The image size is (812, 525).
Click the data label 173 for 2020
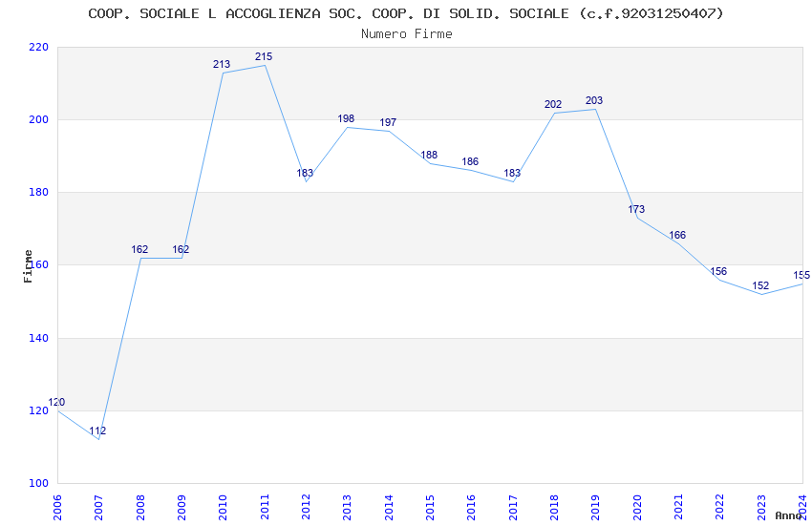(x=636, y=209)
